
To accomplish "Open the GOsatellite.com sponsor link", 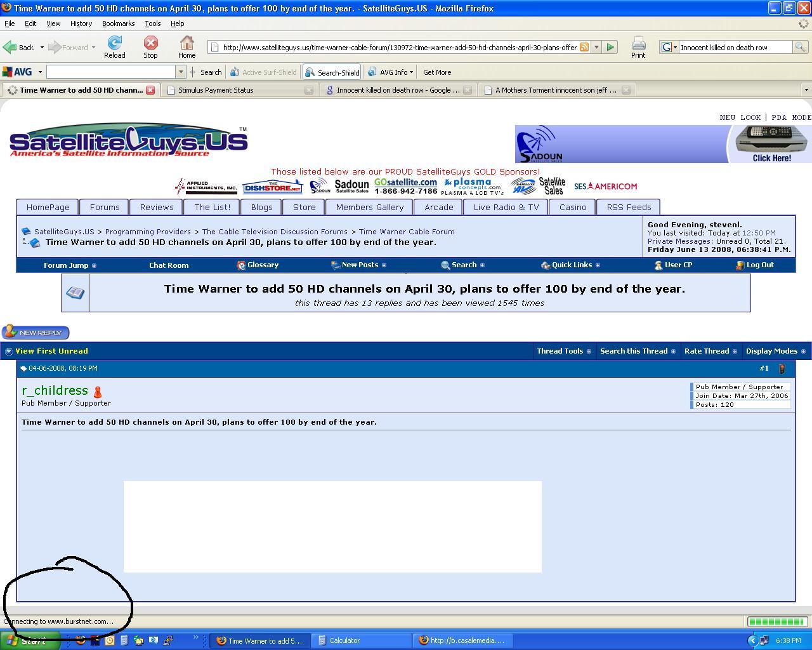I will pyautogui.click(x=405, y=186).
